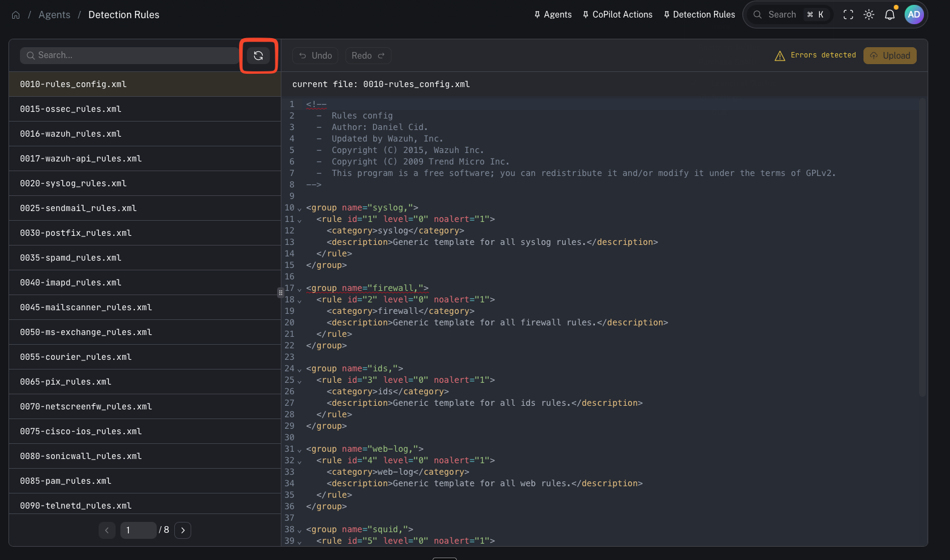Screen dimensions: 950x560
Task: Collapse rule id 1 fold on line 11
Action: (x=299, y=220)
